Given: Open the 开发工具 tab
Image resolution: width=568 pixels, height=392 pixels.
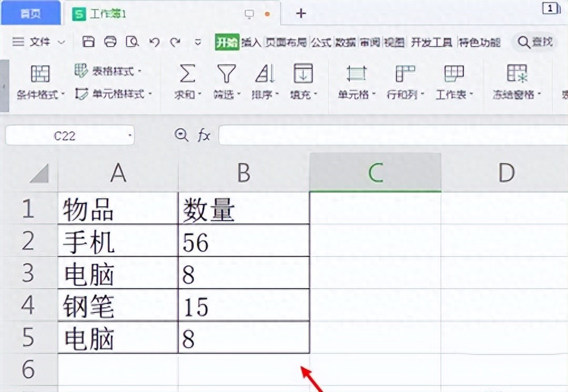Looking at the screenshot, I should click(x=431, y=43).
